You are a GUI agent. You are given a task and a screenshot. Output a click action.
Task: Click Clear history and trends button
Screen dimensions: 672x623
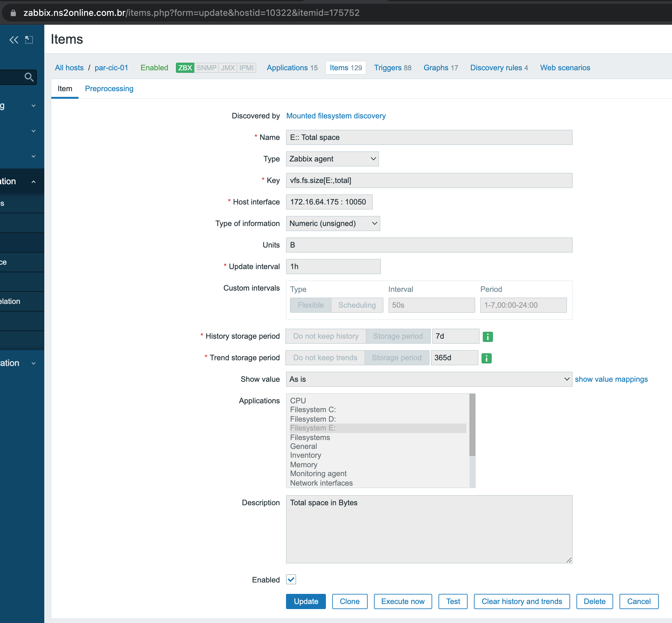pyautogui.click(x=522, y=601)
